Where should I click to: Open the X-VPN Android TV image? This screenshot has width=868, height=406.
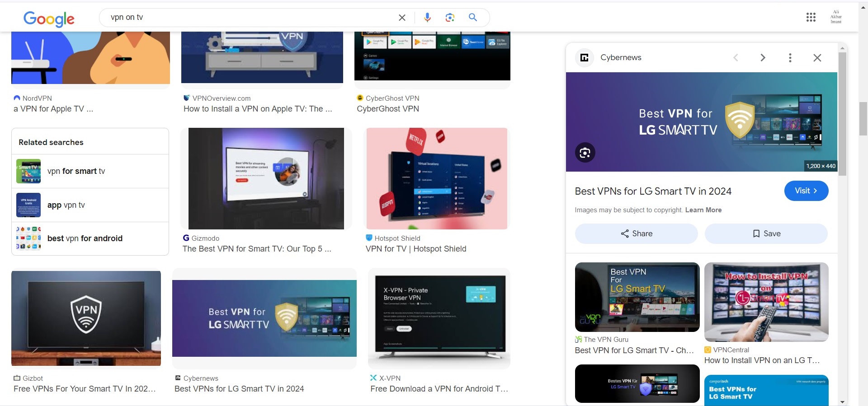(x=439, y=318)
